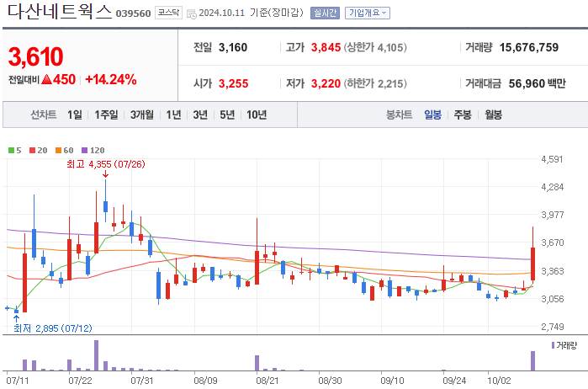Select the 1일 line chart tab
This screenshot has width=588, height=389.
pyautogui.click(x=75, y=115)
